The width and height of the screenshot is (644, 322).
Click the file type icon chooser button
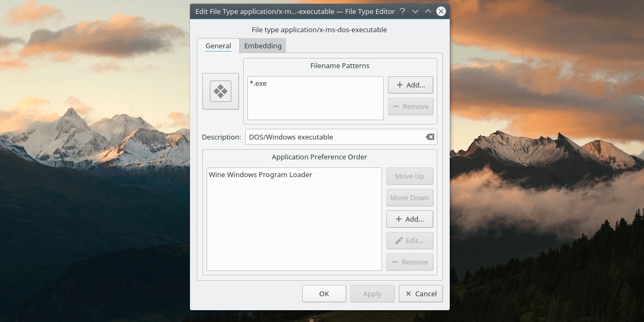220,91
